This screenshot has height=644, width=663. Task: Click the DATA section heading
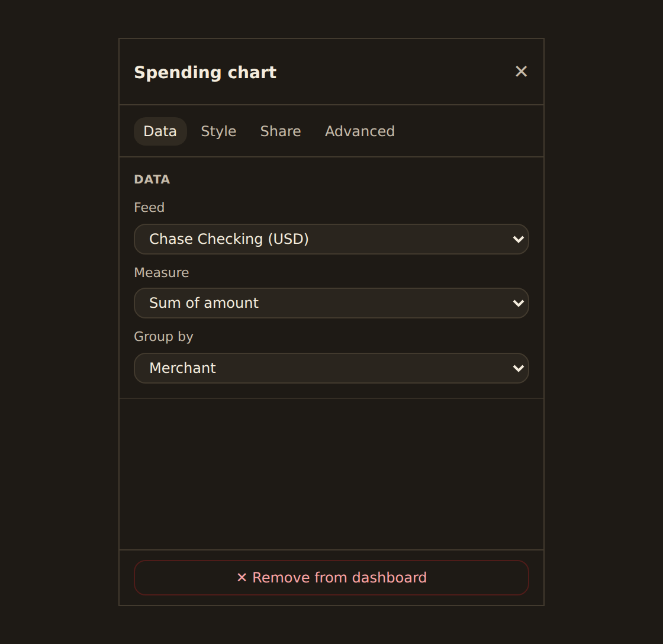pyautogui.click(x=152, y=179)
